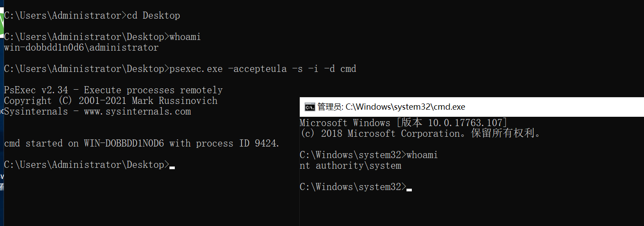This screenshot has width=644, height=226.
Task: Click the cmd icon in the title bar
Action: click(x=310, y=107)
